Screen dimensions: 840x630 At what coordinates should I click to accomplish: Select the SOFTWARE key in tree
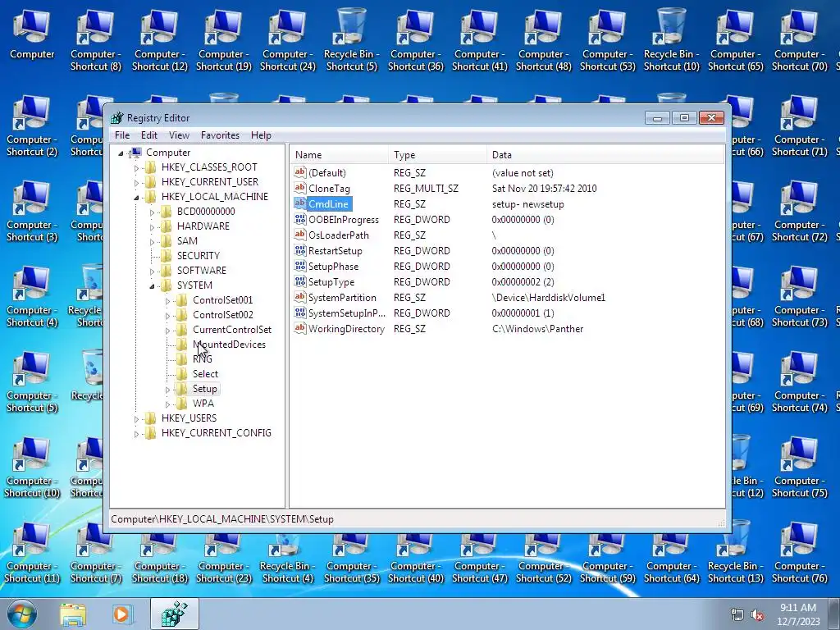[202, 271]
